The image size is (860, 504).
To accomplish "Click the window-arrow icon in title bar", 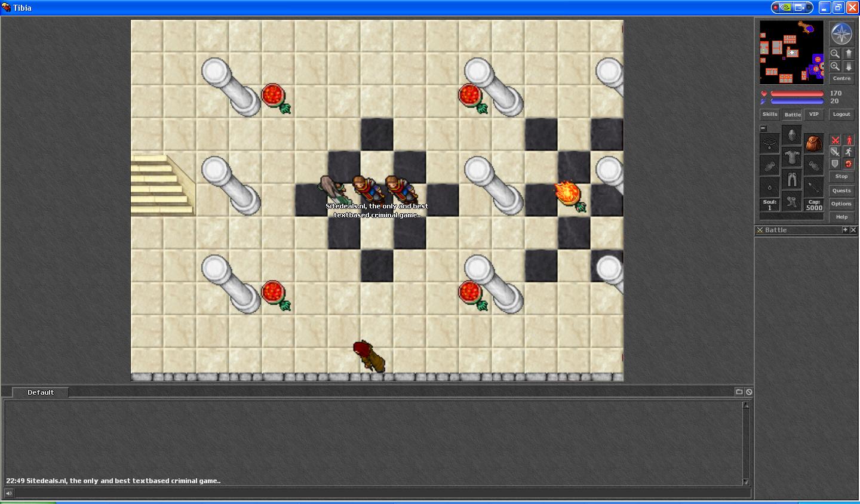I will (799, 8).
